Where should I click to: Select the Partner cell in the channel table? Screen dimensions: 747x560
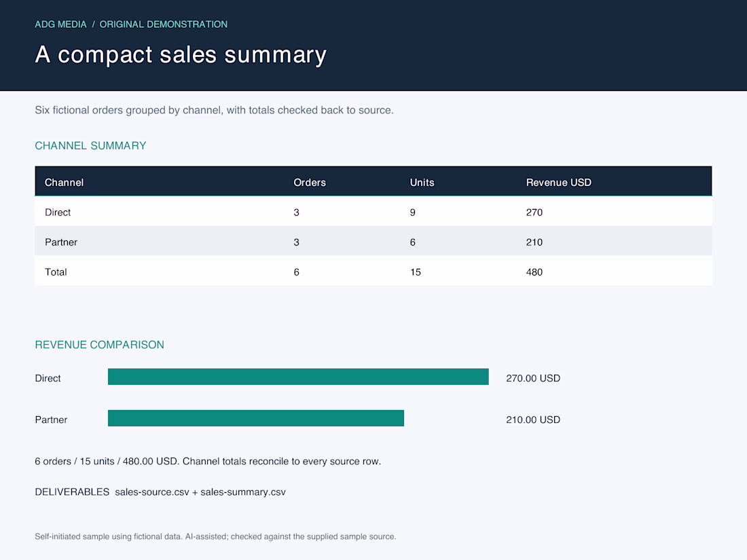pos(61,242)
